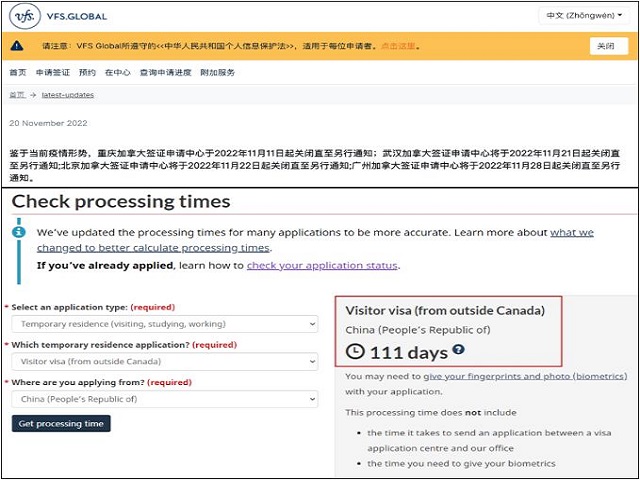
Task: Open the 首页 menu item
Action: [18, 73]
